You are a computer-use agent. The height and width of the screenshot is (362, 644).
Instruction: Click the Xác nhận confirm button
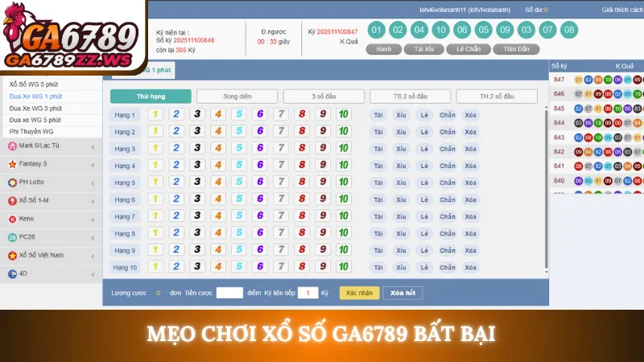(x=359, y=293)
